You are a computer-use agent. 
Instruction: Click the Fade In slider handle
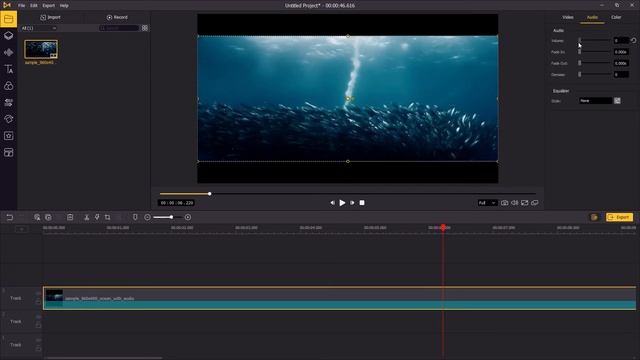coord(580,52)
